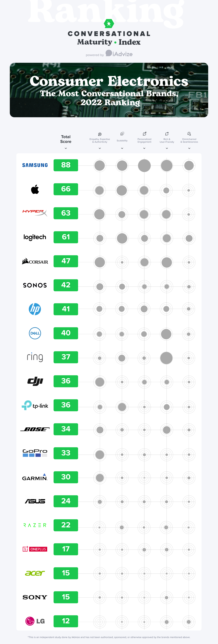
Task: Click Ring's Rich & User-Friendly bubble
Action: 166,358
